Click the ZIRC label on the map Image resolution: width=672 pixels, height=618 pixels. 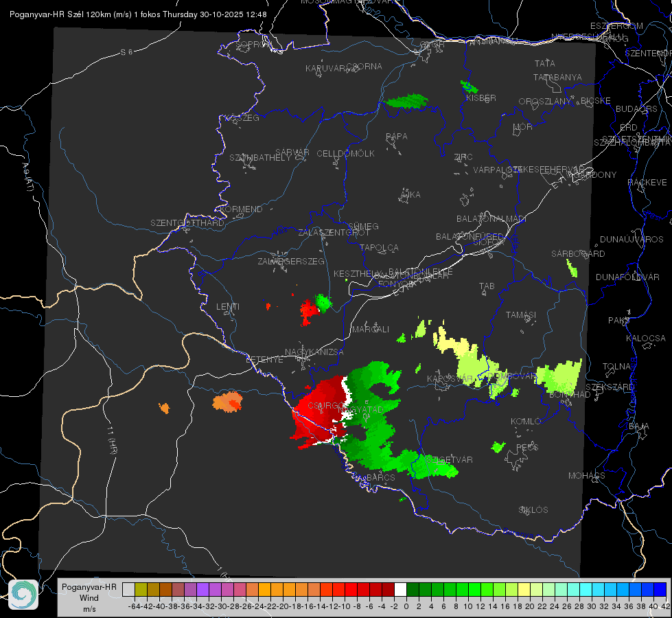coord(463,157)
